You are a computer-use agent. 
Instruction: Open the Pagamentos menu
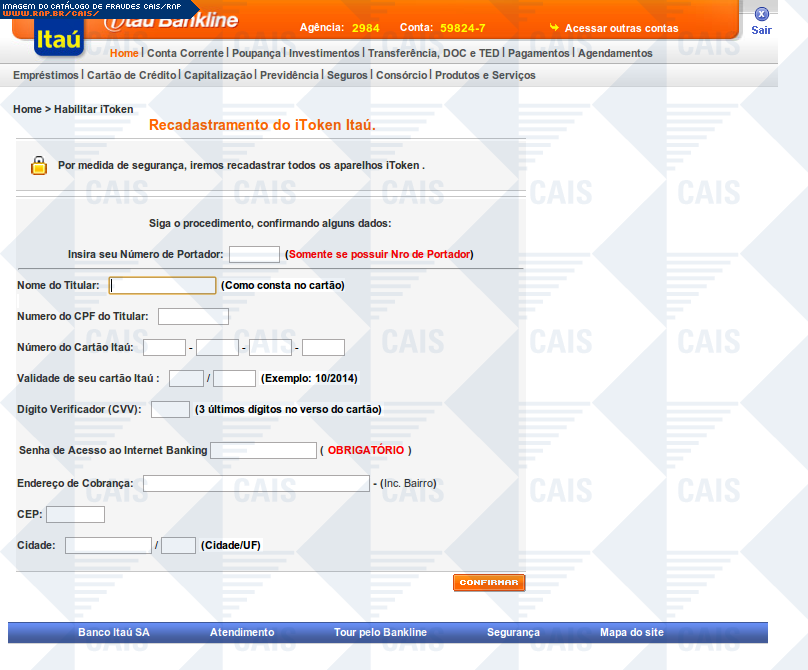pos(538,53)
